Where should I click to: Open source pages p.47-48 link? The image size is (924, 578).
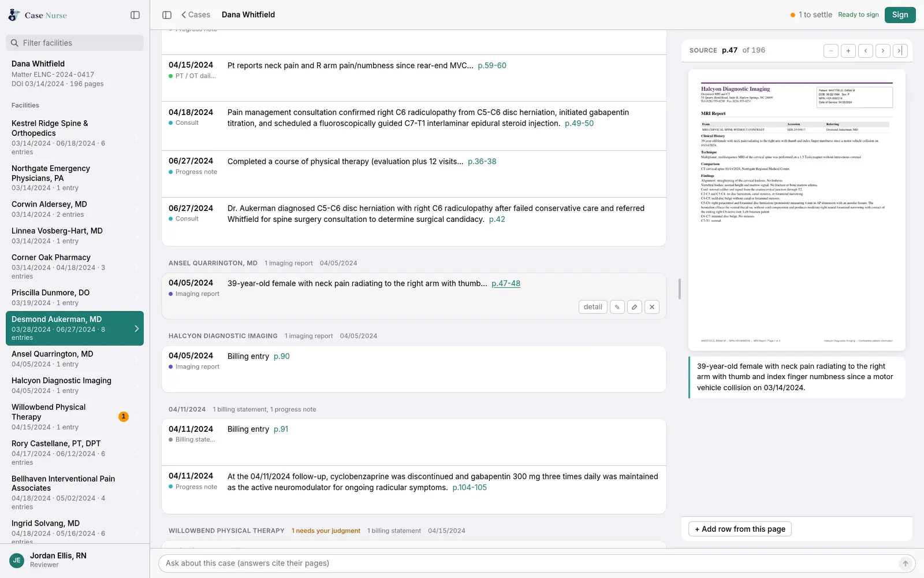tap(506, 284)
